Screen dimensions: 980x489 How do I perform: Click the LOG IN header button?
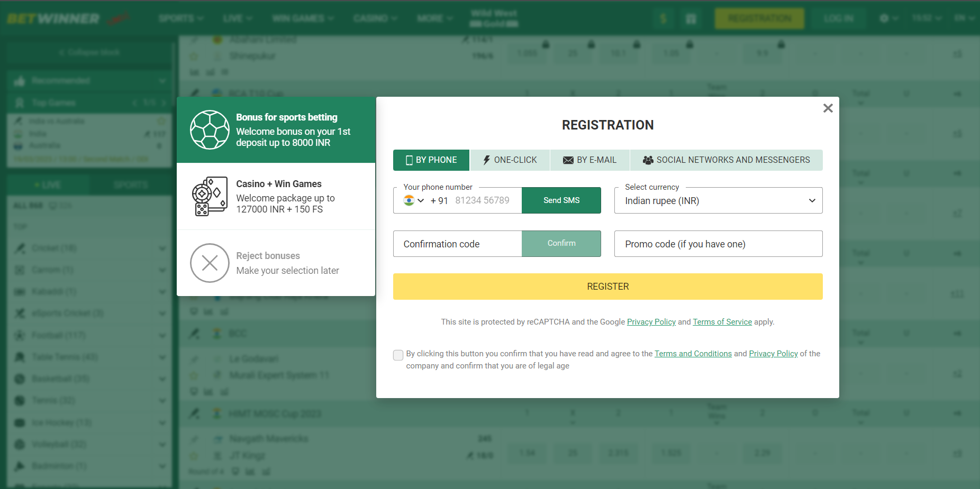pyautogui.click(x=838, y=19)
